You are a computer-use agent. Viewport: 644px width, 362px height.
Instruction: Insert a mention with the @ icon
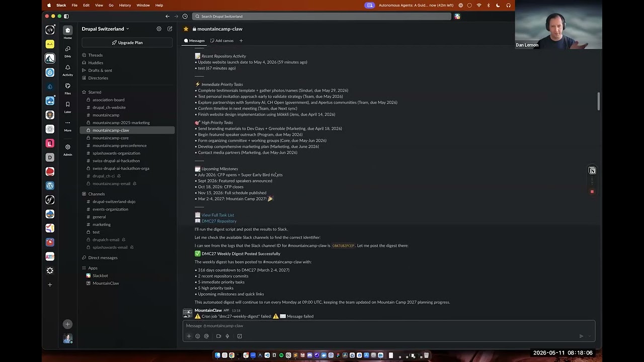click(x=206, y=336)
